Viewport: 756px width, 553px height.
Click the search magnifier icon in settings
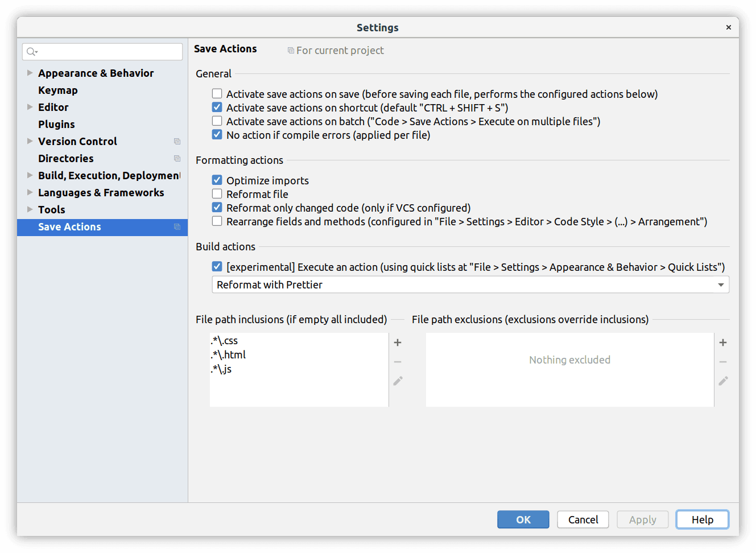[x=32, y=52]
